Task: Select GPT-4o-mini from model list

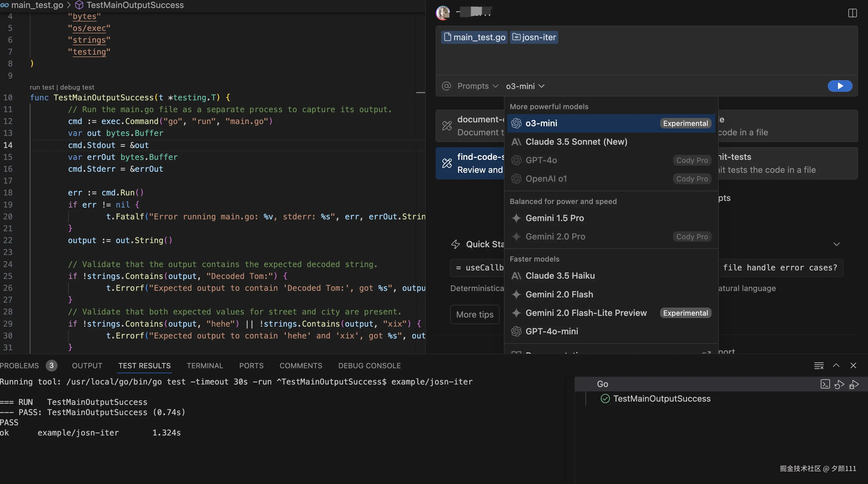Action: pyautogui.click(x=552, y=331)
